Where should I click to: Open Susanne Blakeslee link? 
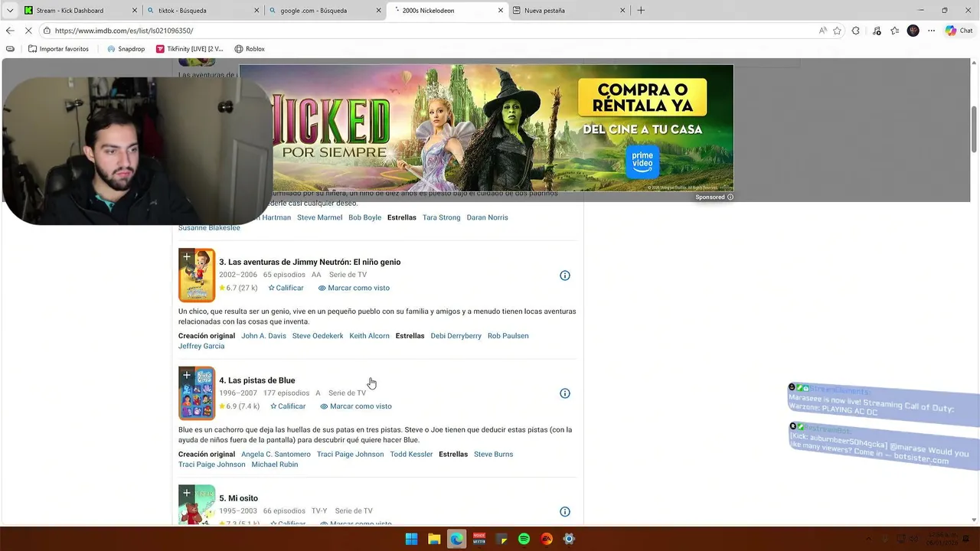coord(209,228)
